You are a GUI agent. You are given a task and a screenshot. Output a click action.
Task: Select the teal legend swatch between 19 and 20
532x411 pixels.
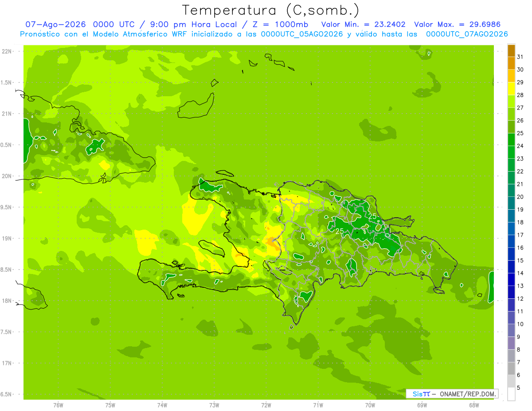click(511, 204)
